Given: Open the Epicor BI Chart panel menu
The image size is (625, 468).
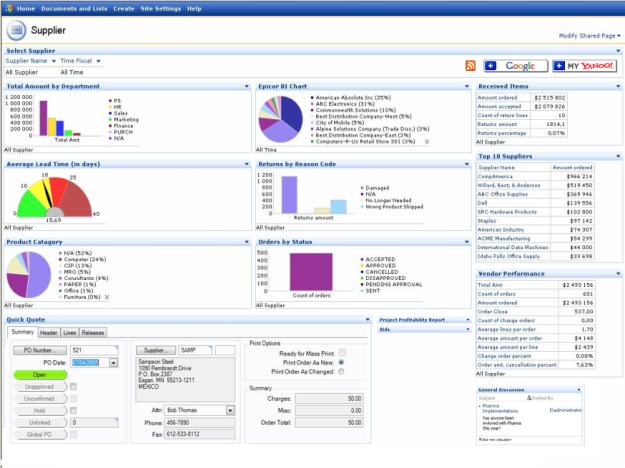Looking at the screenshot, I should pos(467,86).
